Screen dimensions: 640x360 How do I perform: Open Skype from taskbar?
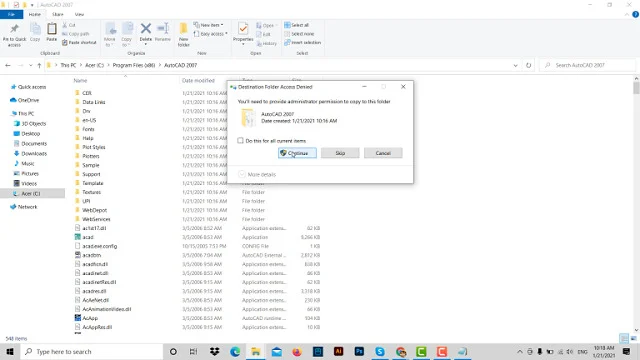point(380,351)
